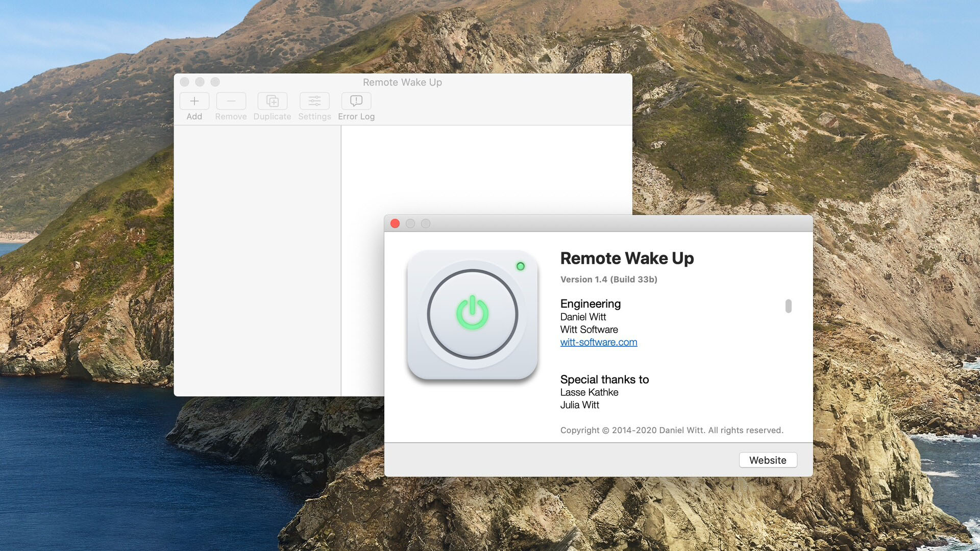Click the 'Lasse Kathke' name
Image resolution: width=980 pixels, height=551 pixels.
[589, 392]
